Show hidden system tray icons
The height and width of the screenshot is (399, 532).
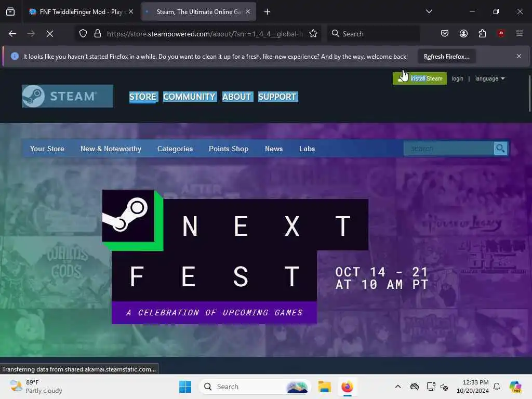[398, 387]
